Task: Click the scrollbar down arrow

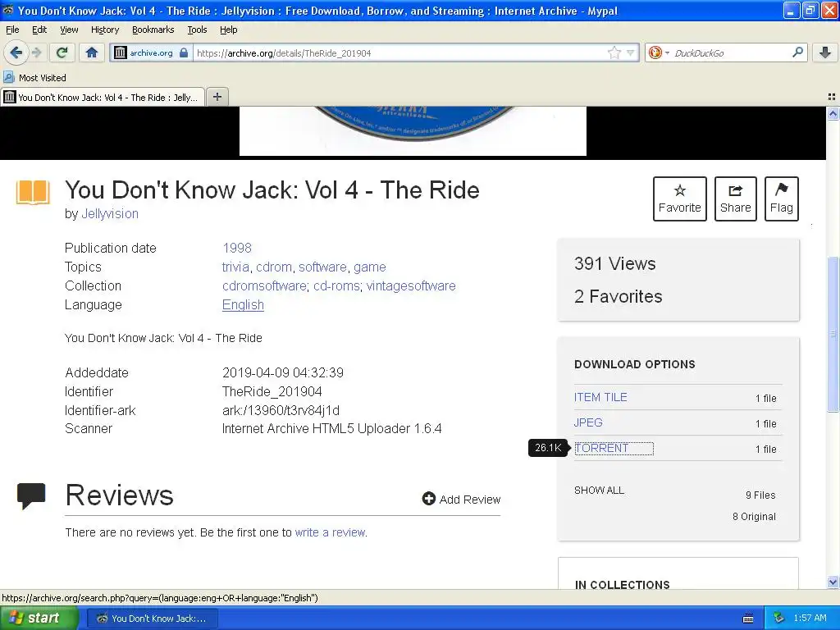Action: 833,582
